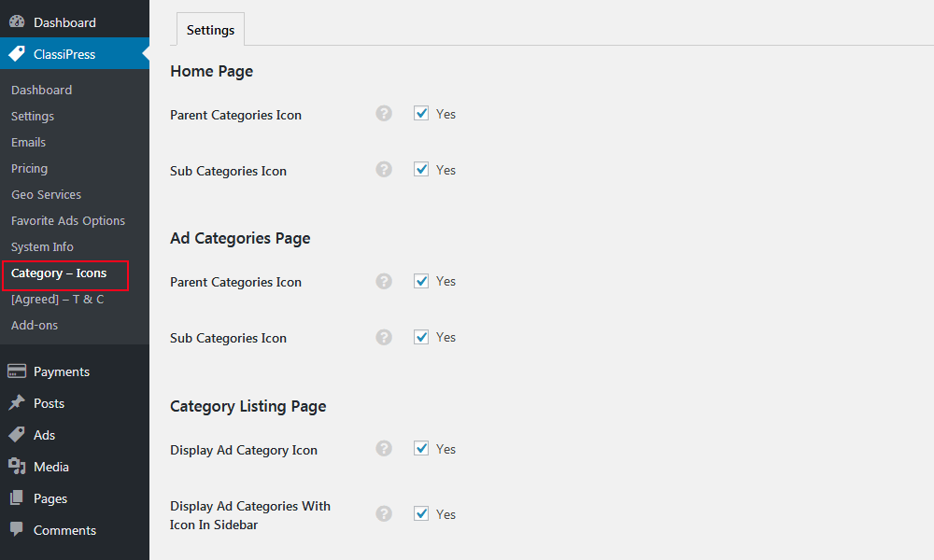Open the Media library icon
The height and width of the screenshot is (560, 934).
[16, 466]
